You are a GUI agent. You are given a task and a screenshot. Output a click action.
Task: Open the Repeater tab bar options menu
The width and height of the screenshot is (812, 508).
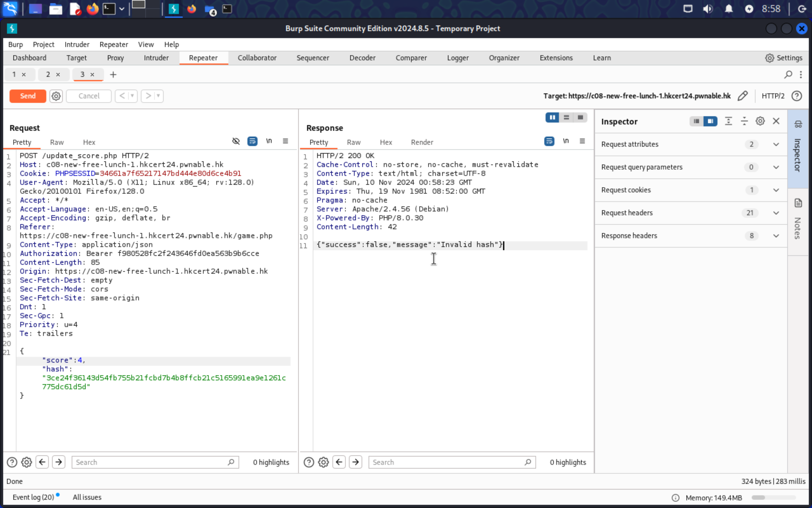pyautogui.click(x=801, y=74)
